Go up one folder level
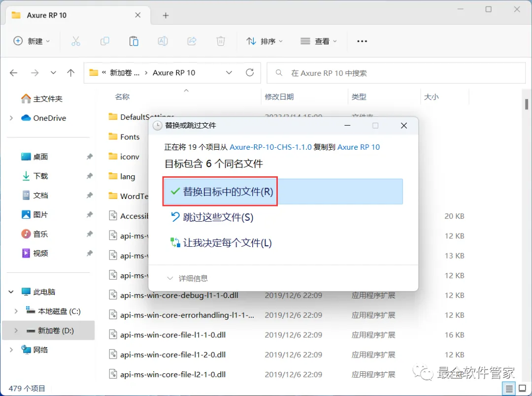 pyautogui.click(x=71, y=72)
